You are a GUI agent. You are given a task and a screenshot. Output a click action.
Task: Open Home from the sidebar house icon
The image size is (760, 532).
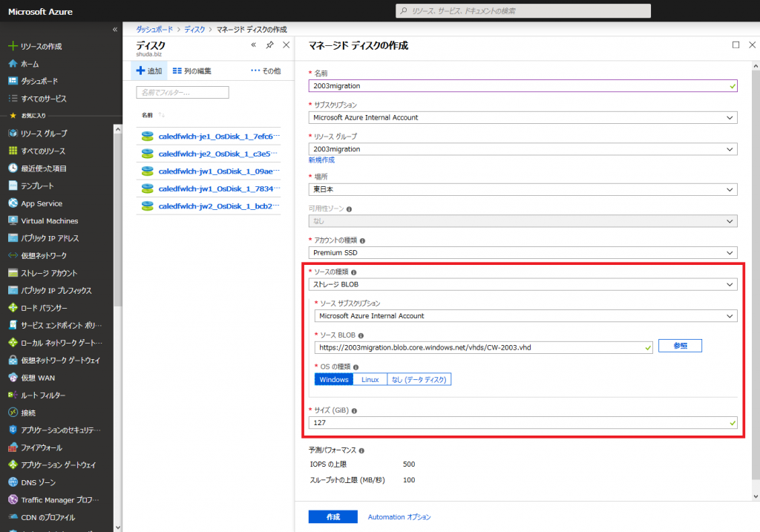13,64
